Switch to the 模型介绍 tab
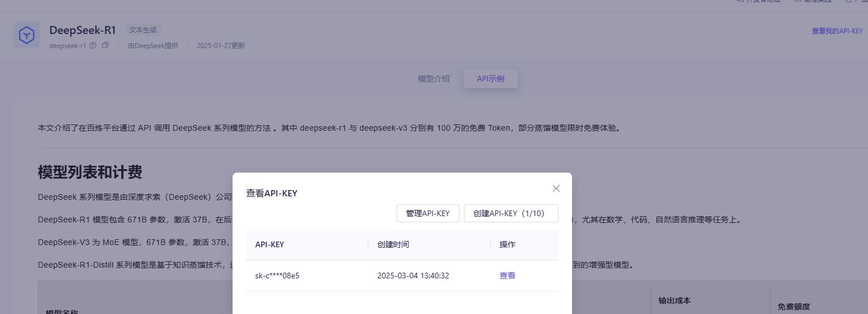The image size is (868, 314). [x=434, y=79]
